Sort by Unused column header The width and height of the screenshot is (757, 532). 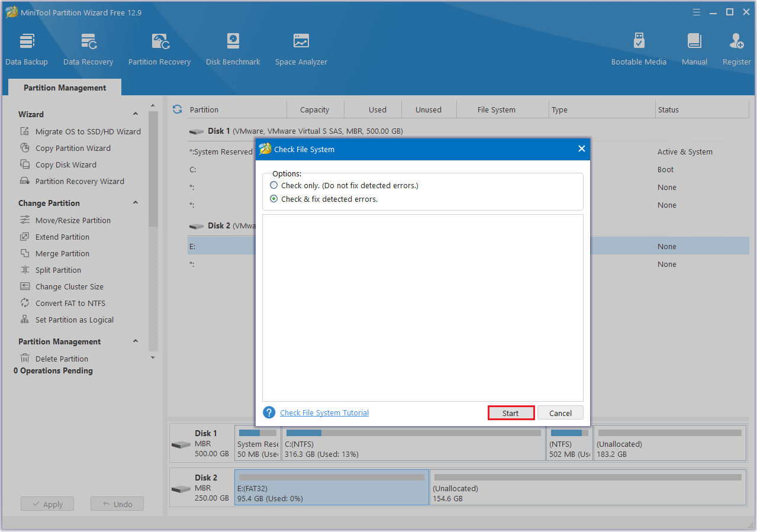point(429,109)
